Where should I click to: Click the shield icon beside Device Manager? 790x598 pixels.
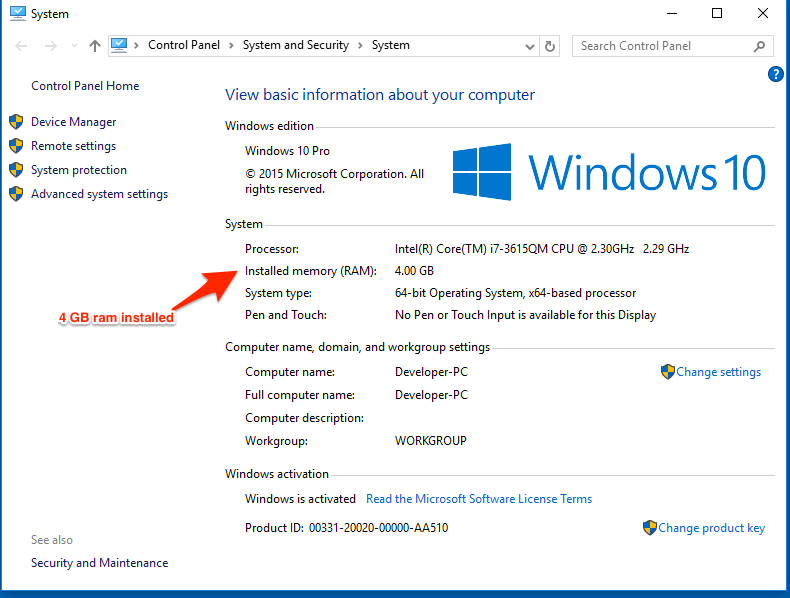[x=16, y=121]
